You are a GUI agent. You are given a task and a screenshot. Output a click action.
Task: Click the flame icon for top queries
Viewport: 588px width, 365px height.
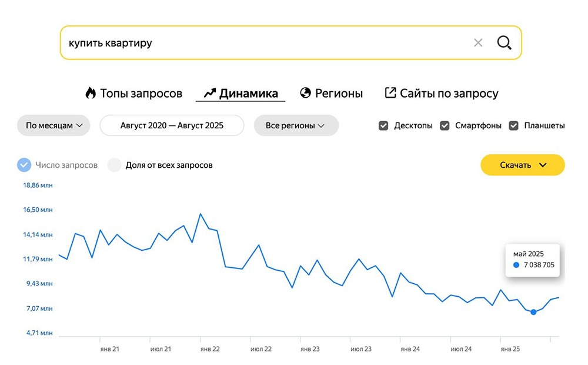[91, 93]
